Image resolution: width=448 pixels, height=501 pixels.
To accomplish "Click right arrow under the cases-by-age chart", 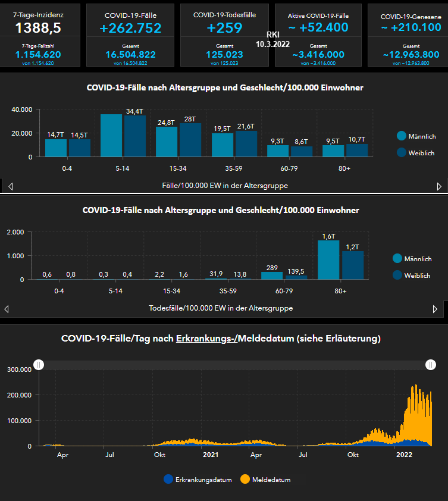I will click(x=439, y=186).
